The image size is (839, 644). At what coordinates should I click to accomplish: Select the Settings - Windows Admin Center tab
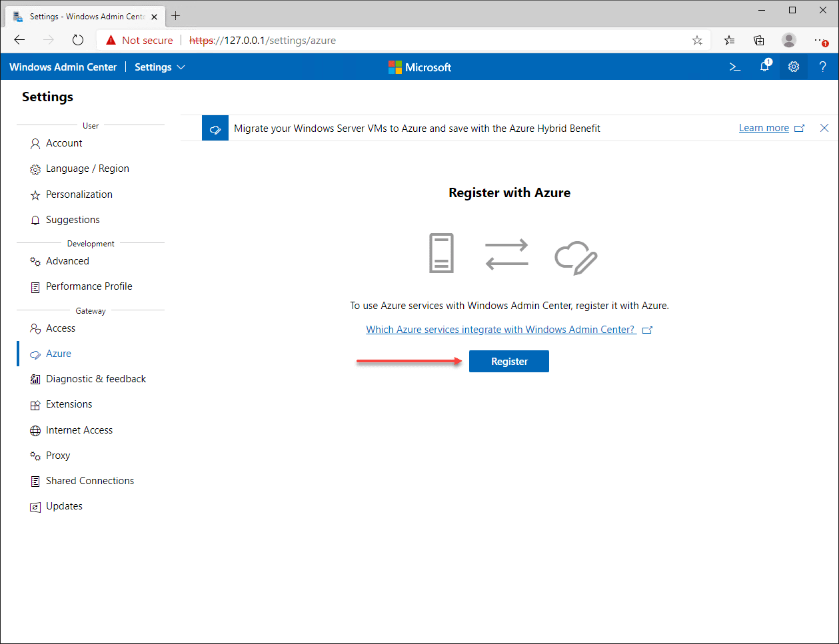coord(85,16)
